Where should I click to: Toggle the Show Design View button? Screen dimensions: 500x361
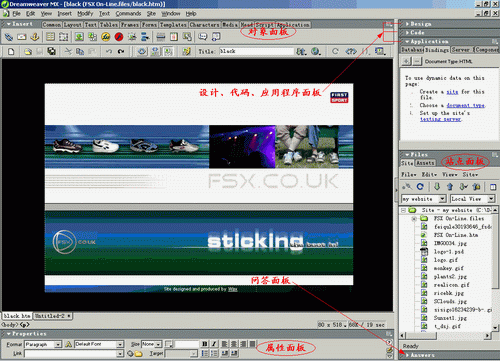pyautogui.click(x=168, y=51)
